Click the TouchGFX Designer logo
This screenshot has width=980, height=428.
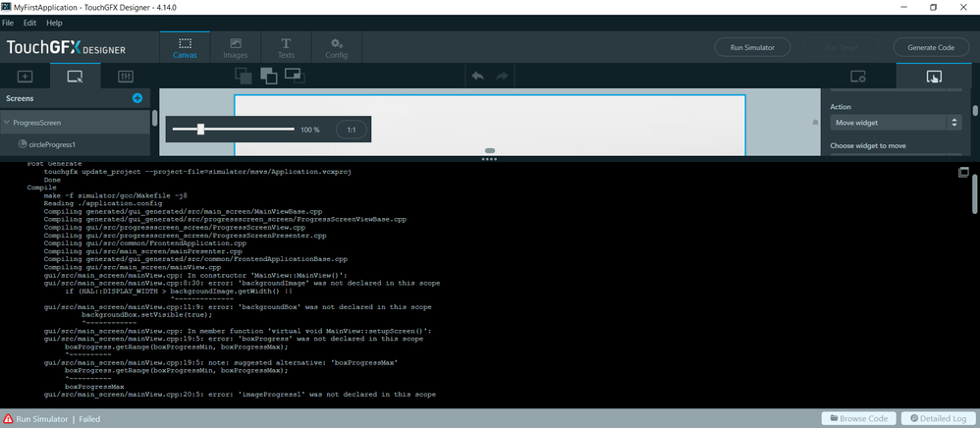pos(66,48)
